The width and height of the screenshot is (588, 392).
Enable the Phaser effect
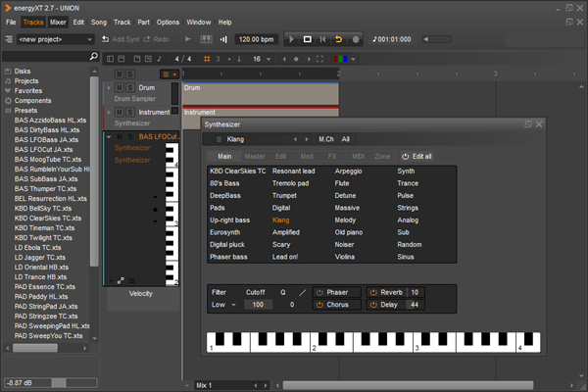point(318,292)
